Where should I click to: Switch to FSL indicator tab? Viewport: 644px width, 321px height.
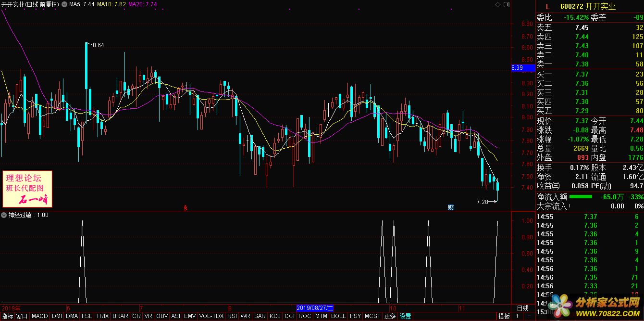(87, 316)
